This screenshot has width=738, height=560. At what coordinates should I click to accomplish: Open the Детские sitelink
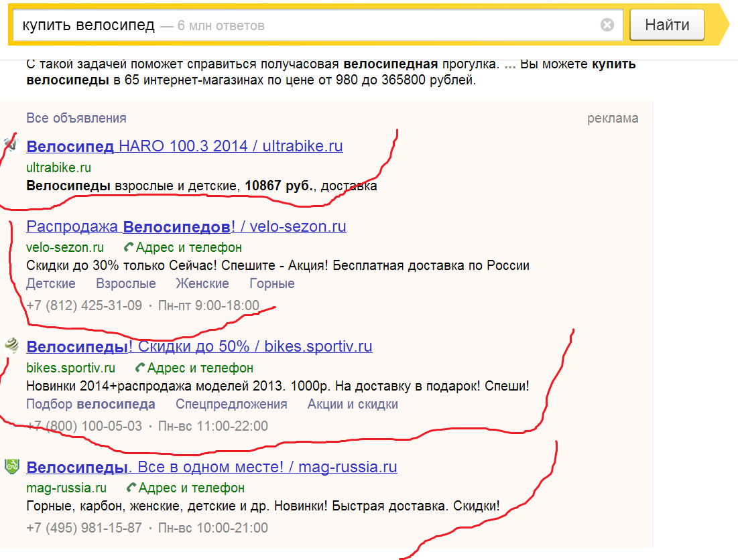(x=51, y=283)
